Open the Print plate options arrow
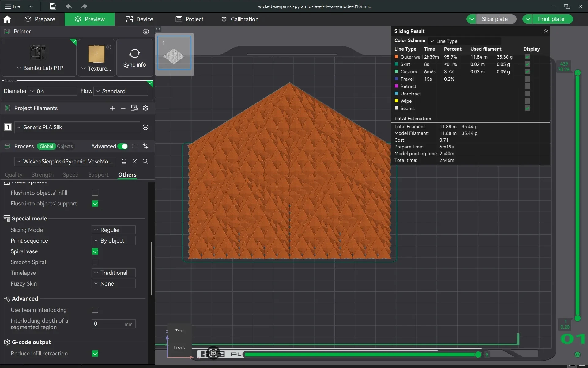 (x=527, y=19)
